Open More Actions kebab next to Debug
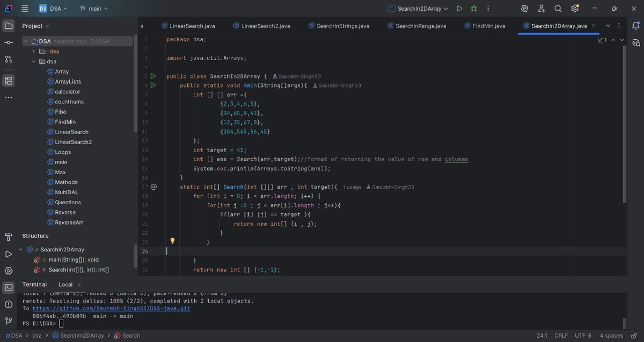Screen dimensions: 644x342 point(488,9)
